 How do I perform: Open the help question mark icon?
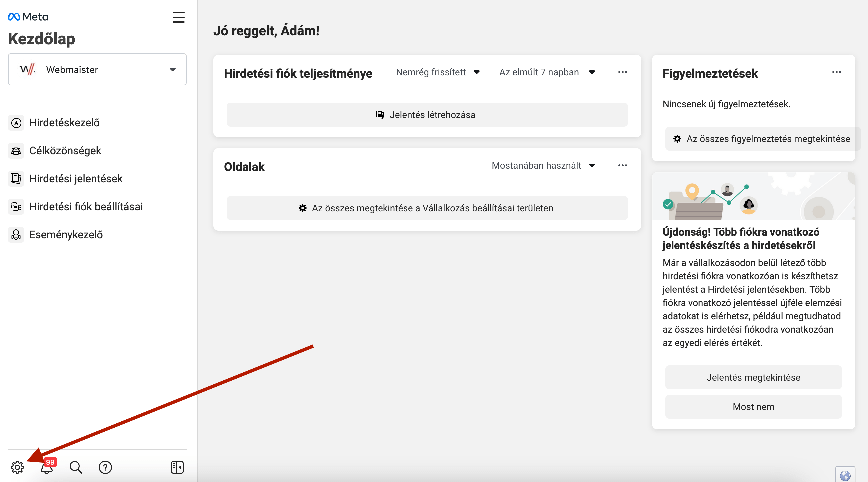pos(105,467)
